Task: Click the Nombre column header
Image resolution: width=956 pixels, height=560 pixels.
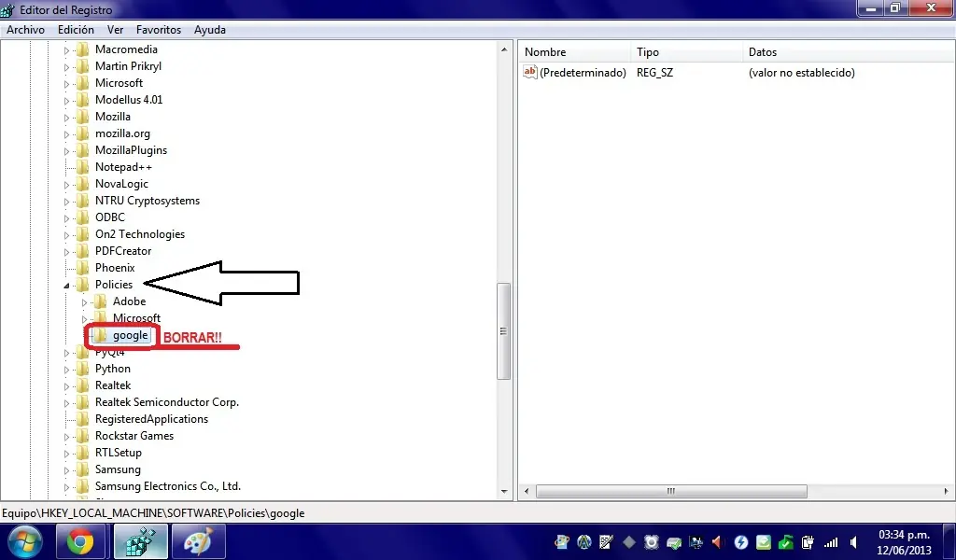Action: (574, 51)
